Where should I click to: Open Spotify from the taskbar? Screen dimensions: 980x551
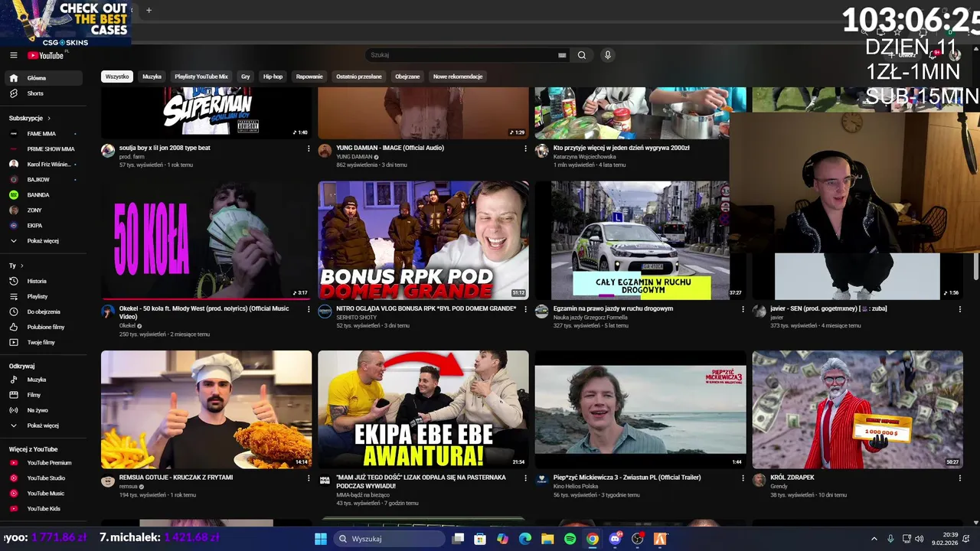570,539
